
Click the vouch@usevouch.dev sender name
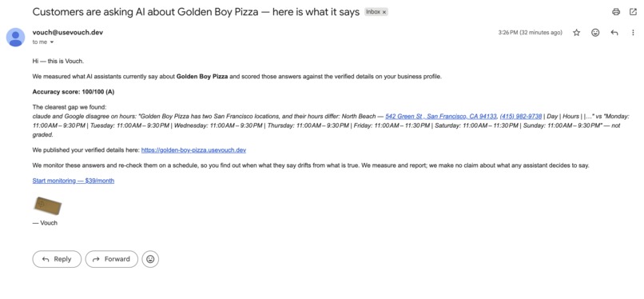point(68,33)
